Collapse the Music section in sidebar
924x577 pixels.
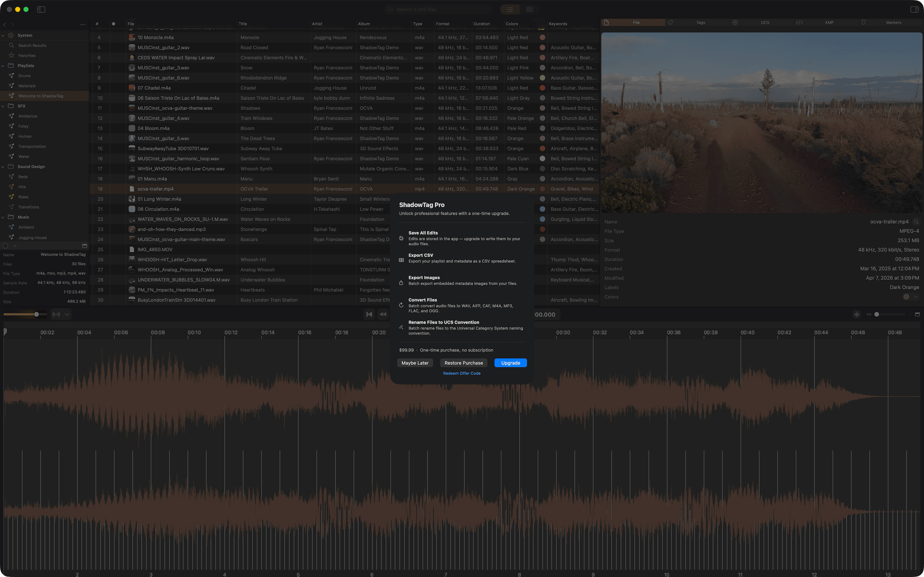3,217
